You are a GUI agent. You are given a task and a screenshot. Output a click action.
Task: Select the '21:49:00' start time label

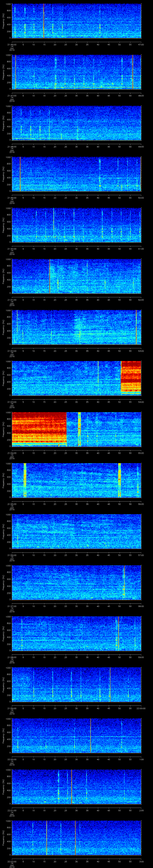(12, 198)
